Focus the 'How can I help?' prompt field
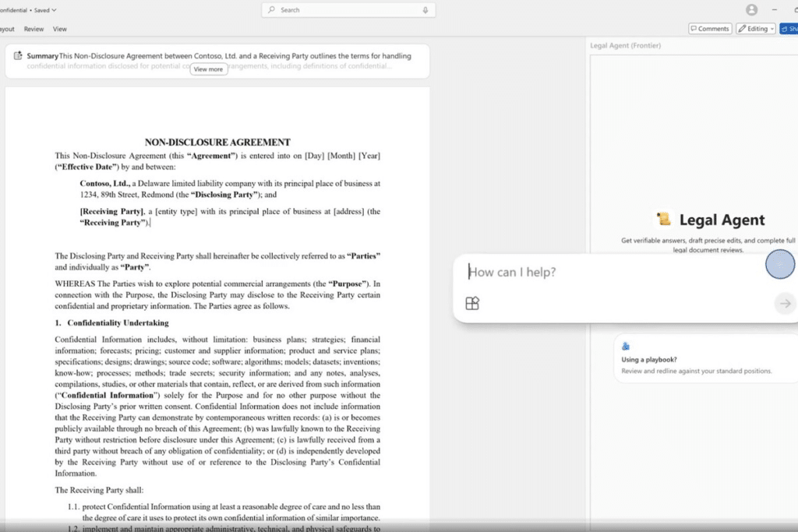This screenshot has height=532, width=798. coord(611,272)
